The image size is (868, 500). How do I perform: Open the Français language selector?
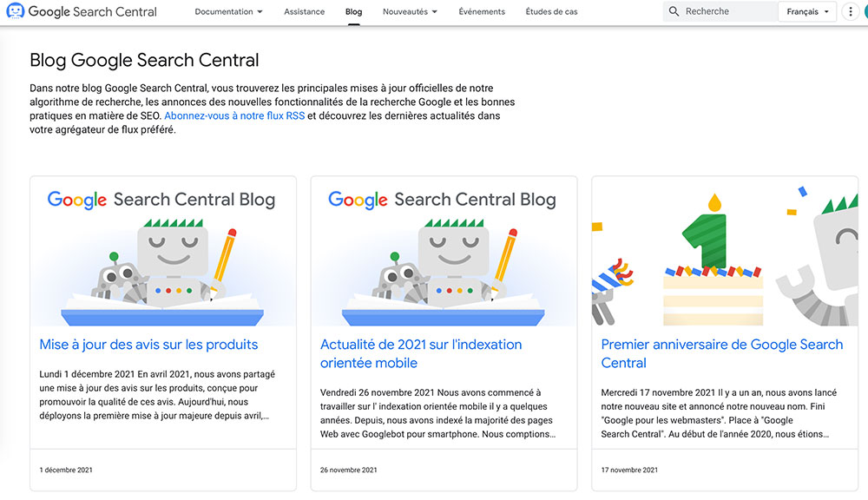[807, 11]
